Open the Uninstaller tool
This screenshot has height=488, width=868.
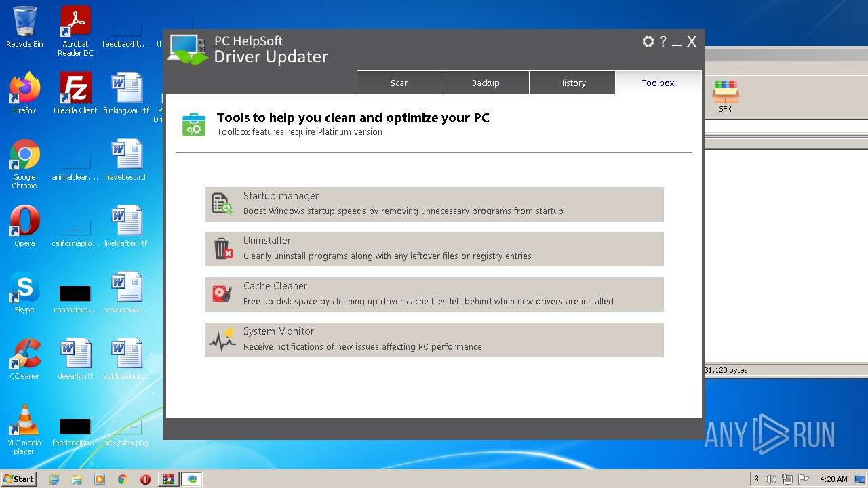coord(434,249)
